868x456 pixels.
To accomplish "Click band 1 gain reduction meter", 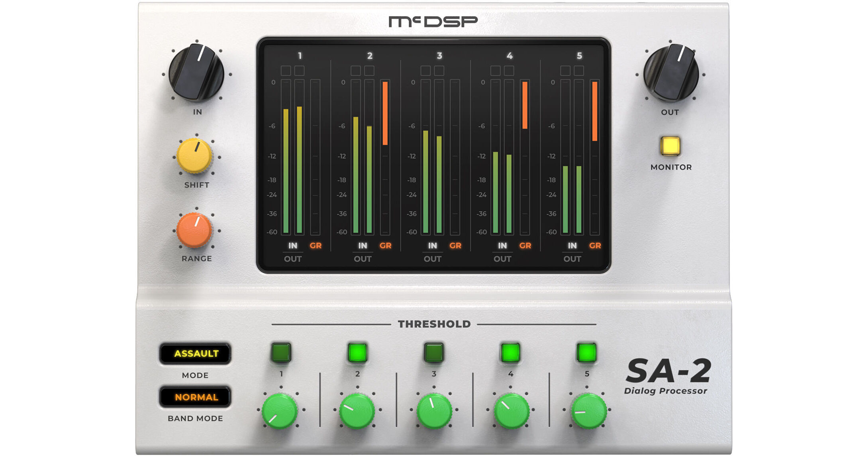I will click(x=315, y=157).
